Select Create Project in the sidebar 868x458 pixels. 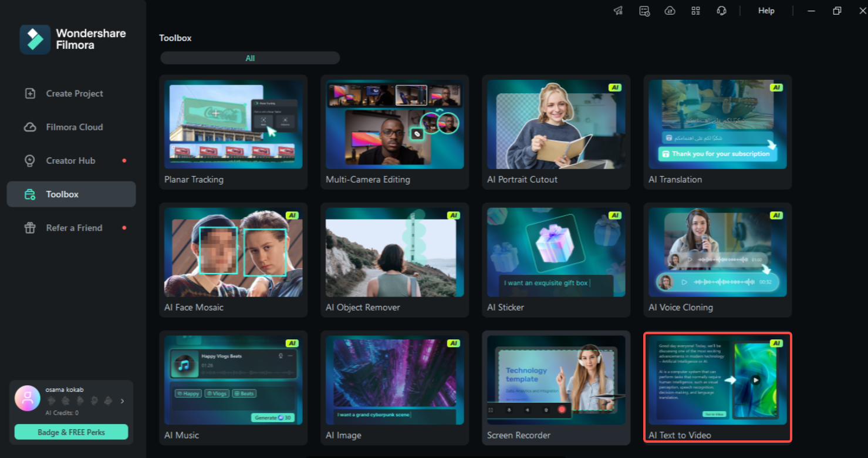click(x=74, y=93)
